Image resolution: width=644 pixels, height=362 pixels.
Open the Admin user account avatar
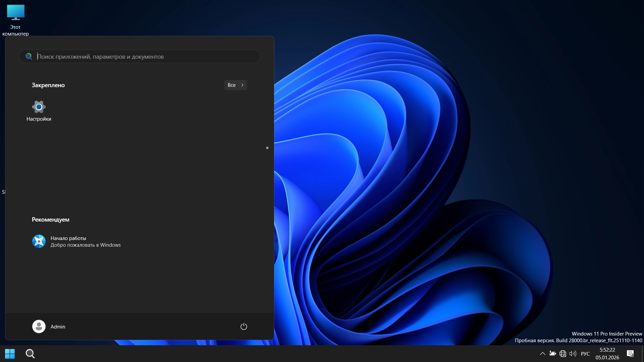(x=39, y=326)
